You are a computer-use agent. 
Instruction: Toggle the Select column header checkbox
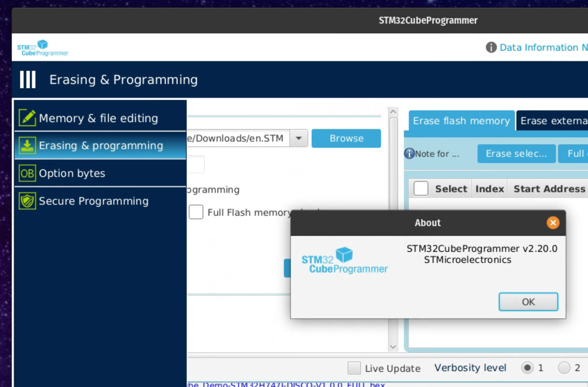pyautogui.click(x=421, y=188)
